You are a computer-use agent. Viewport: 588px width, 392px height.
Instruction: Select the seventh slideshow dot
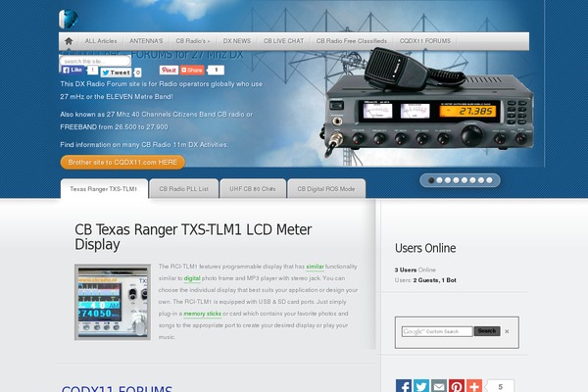[481, 180]
